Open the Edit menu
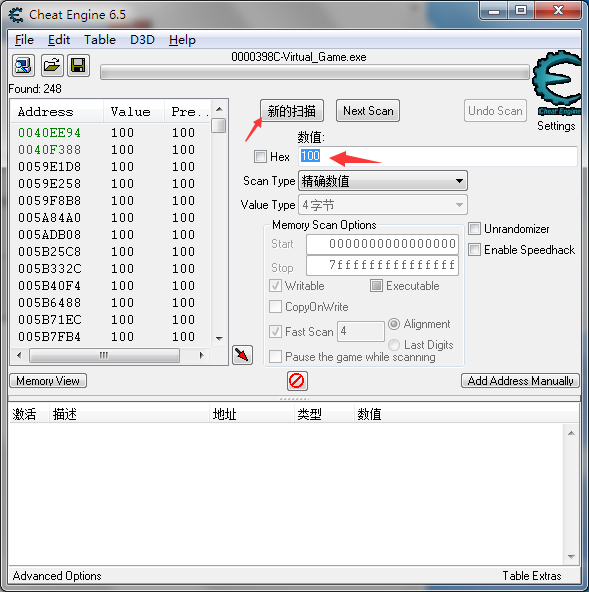589x592 pixels. coord(59,40)
